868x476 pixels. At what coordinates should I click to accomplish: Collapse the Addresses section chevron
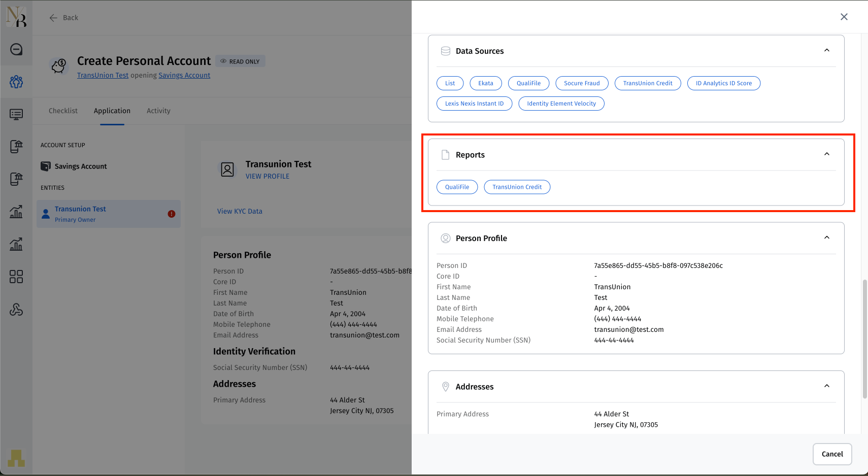pyautogui.click(x=826, y=386)
